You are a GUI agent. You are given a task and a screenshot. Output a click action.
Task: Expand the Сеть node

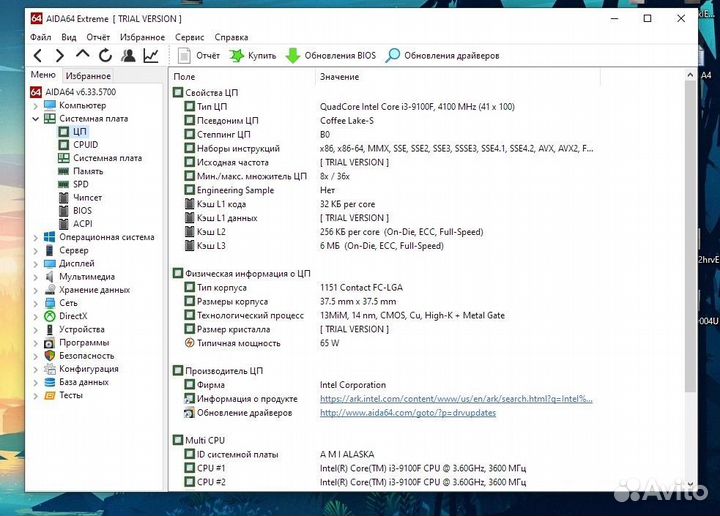click(x=36, y=303)
